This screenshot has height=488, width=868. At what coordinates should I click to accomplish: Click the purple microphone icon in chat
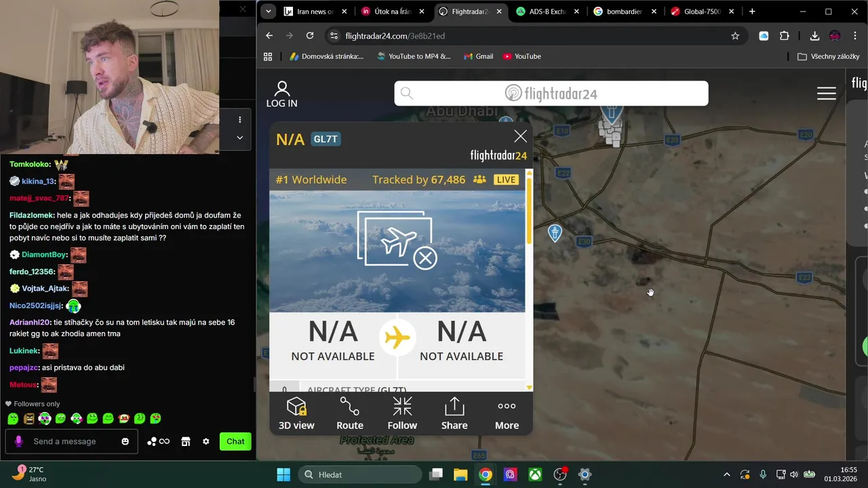tap(18, 441)
